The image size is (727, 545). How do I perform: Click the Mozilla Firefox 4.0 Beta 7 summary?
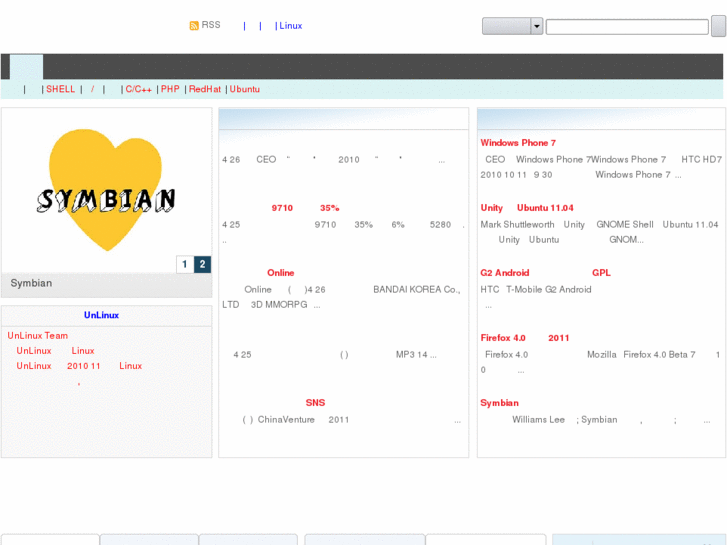point(600,362)
